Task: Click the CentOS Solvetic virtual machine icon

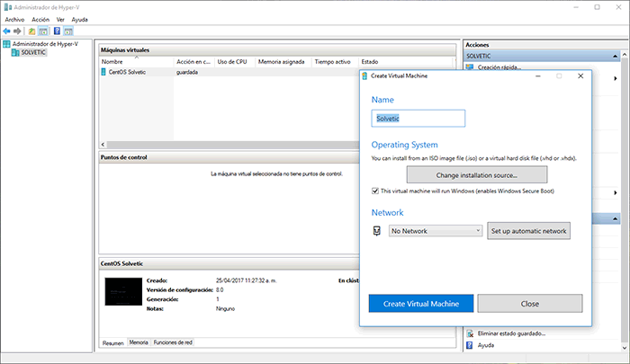Action: pos(103,72)
